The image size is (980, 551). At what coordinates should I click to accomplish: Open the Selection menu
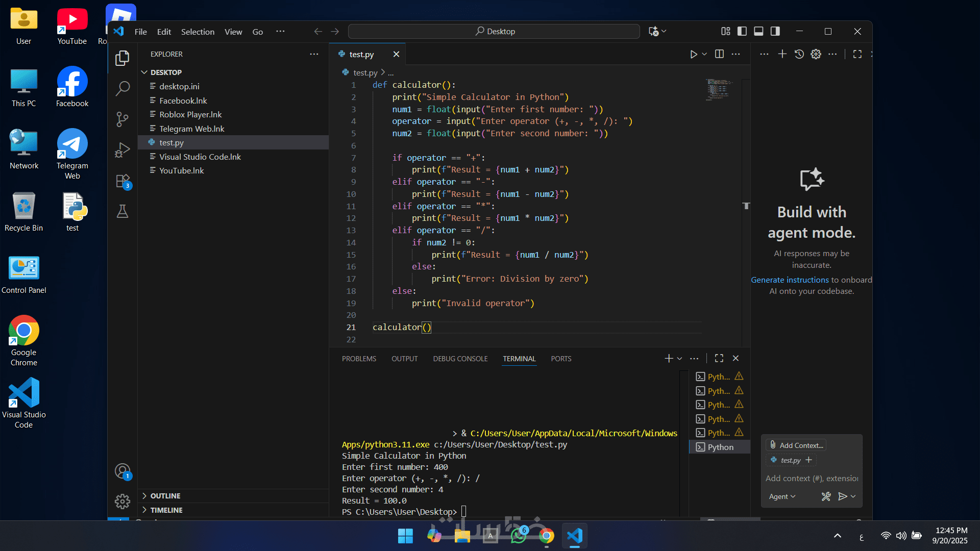[198, 32]
